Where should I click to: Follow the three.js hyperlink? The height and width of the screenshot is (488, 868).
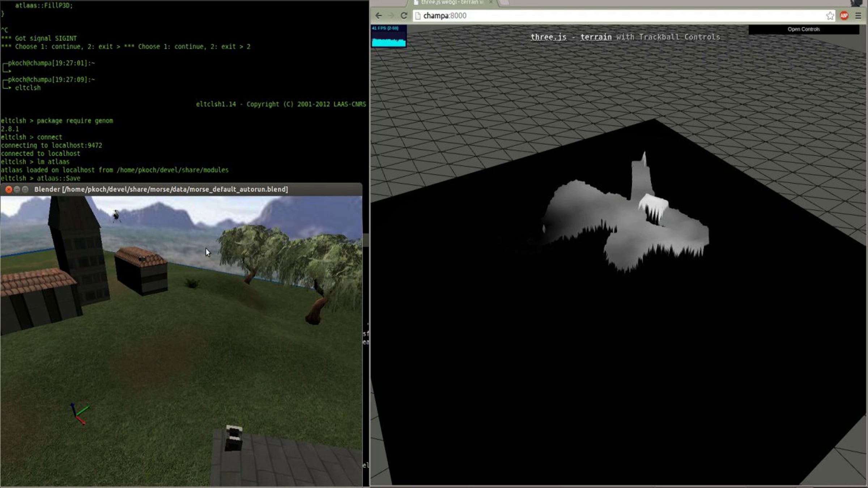548,37
